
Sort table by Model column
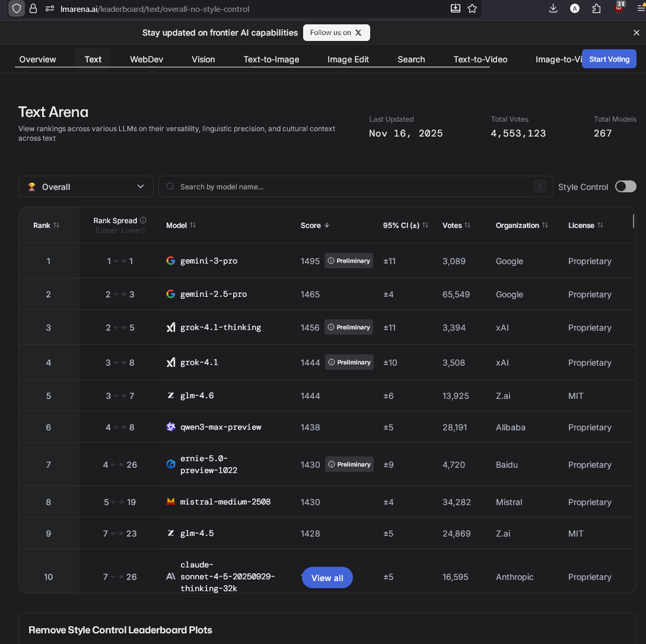point(181,225)
